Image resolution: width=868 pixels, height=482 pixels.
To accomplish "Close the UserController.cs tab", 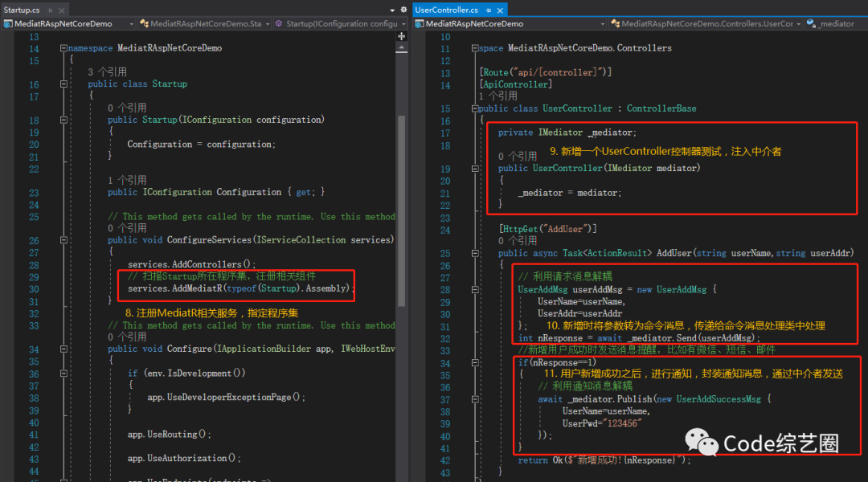I will pos(500,10).
